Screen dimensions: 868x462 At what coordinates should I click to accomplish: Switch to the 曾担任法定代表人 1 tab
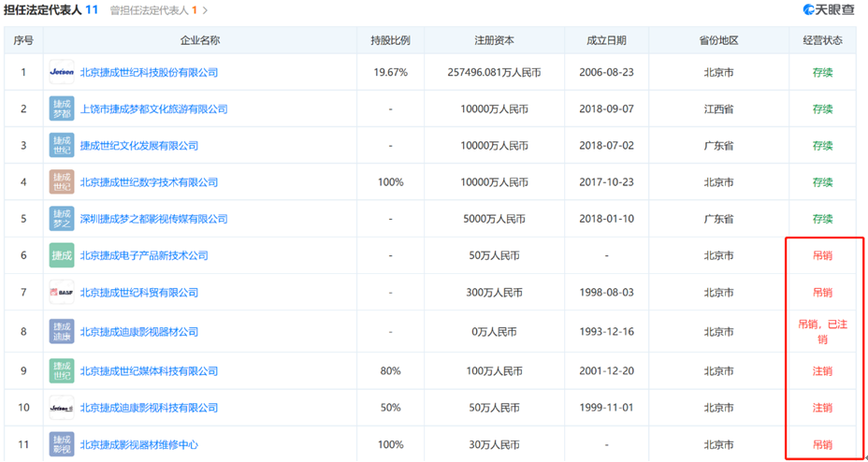tap(154, 10)
